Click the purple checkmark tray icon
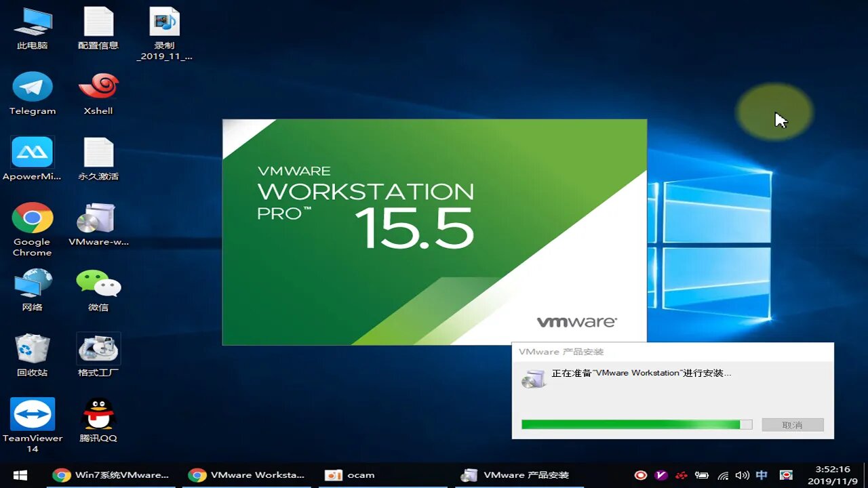This screenshot has width=868, height=488. [660, 475]
